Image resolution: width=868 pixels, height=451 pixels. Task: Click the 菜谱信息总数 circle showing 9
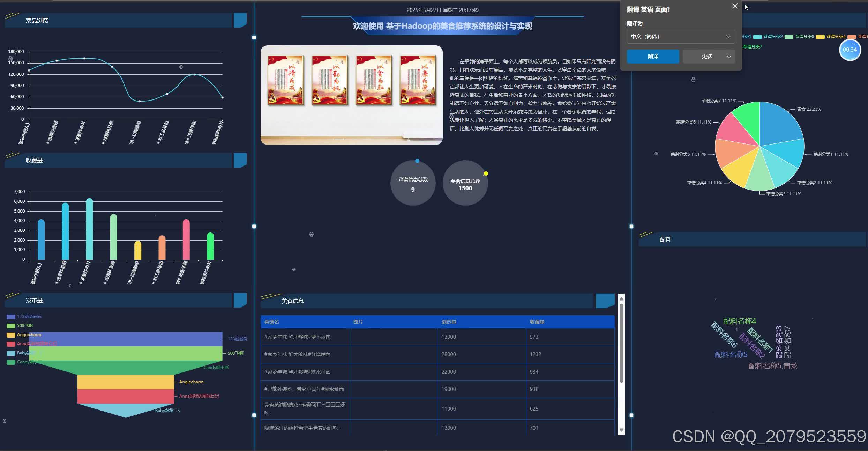pos(413,183)
